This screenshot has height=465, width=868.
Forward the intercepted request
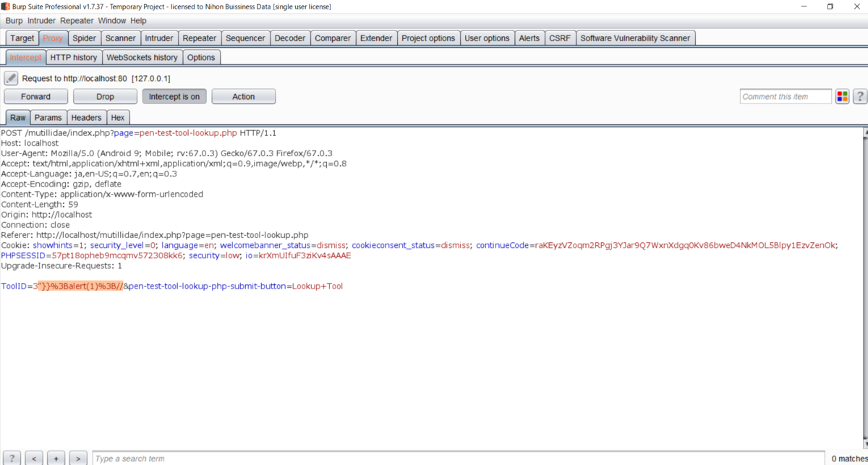tap(36, 96)
